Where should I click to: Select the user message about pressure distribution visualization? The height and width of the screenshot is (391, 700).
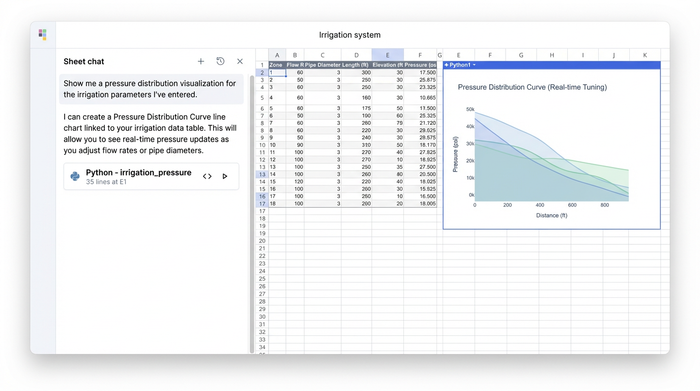click(x=151, y=89)
